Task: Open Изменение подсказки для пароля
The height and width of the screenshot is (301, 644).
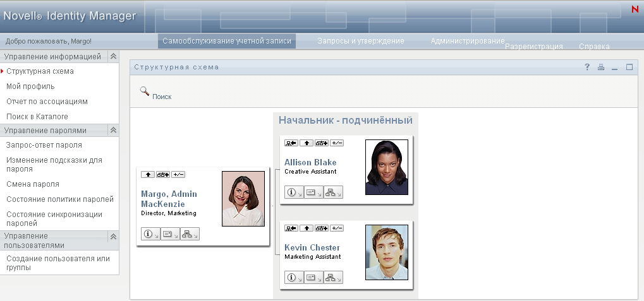Action: tap(54, 165)
